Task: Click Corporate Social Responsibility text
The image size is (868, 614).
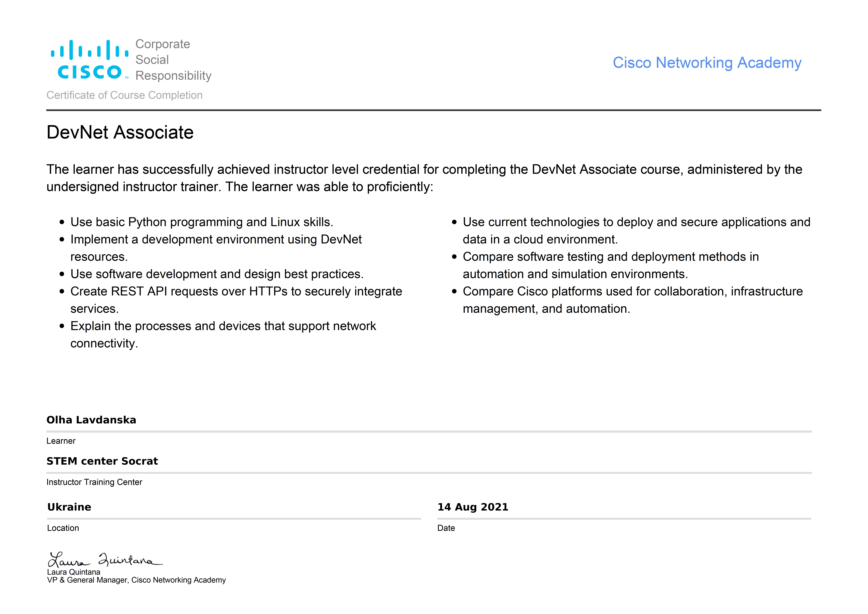Action: click(x=173, y=60)
